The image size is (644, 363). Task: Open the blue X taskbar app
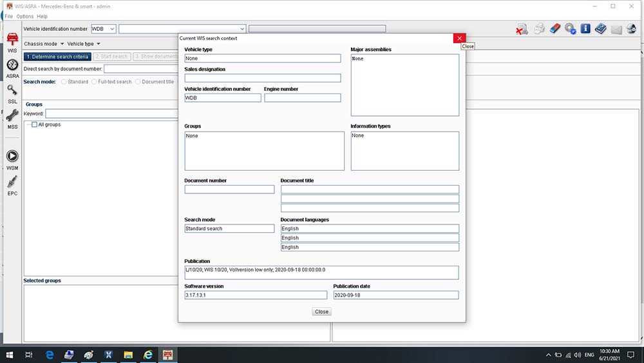click(x=108, y=355)
